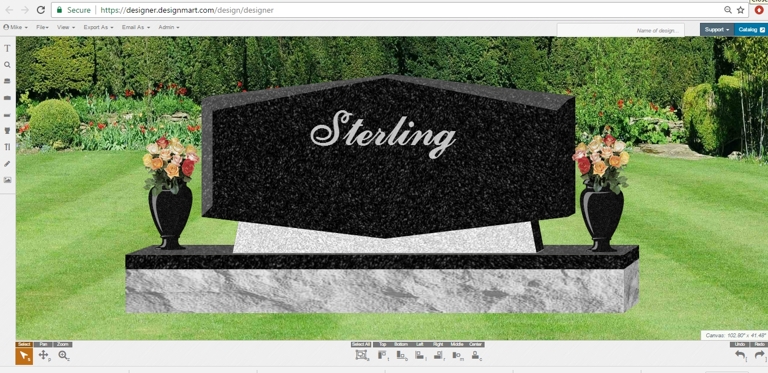
Task: Click the Name of design field
Action: click(x=621, y=30)
